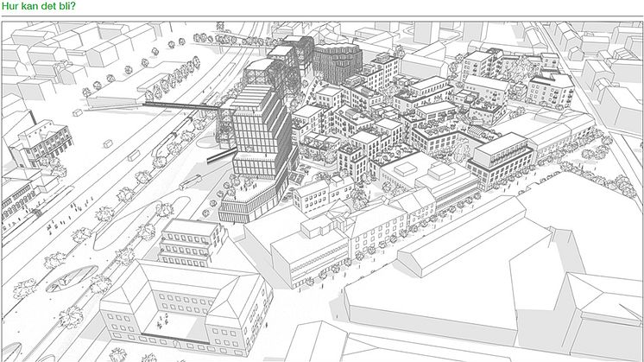Click the elevated pedestrian bridge over the tracks
This screenshot has width=644, height=362.
[181, 107]
